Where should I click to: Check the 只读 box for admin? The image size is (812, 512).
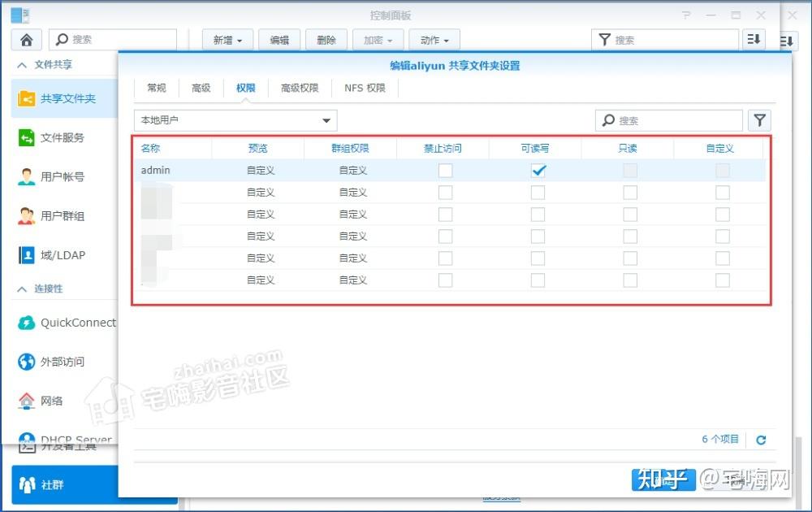pos(630,170)
